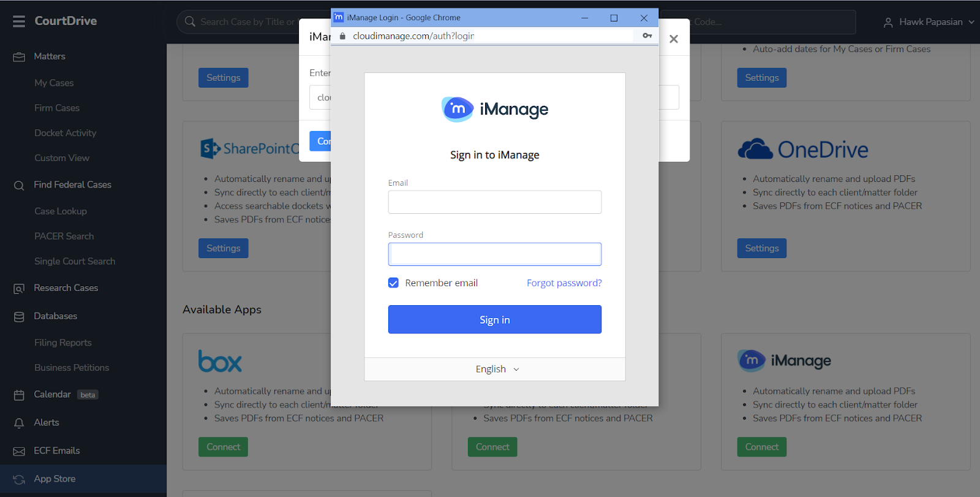Open Business Petitions
Screen dimensions: 980x497
(72, 368)
